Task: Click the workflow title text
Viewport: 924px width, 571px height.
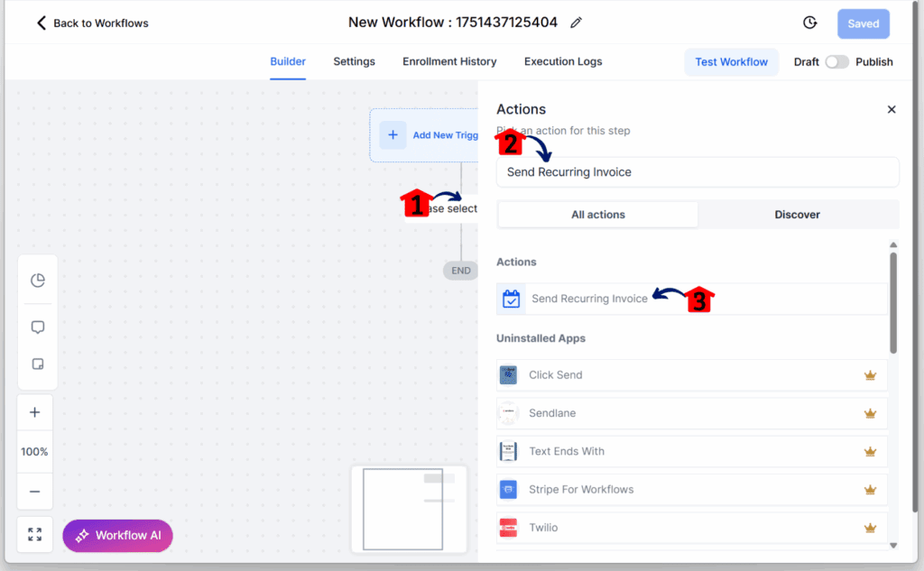Action: 453,23
